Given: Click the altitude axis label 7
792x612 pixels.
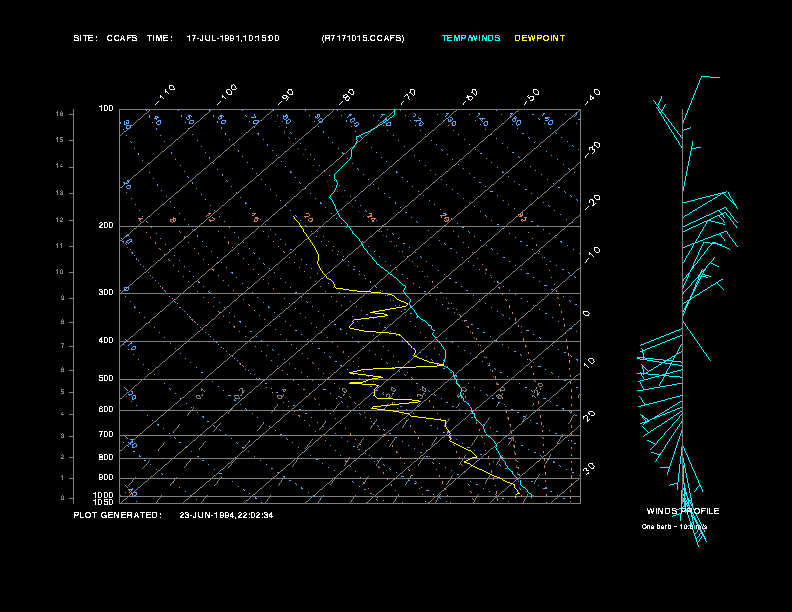Looking at the screenshot, I should tap(63, 346).
